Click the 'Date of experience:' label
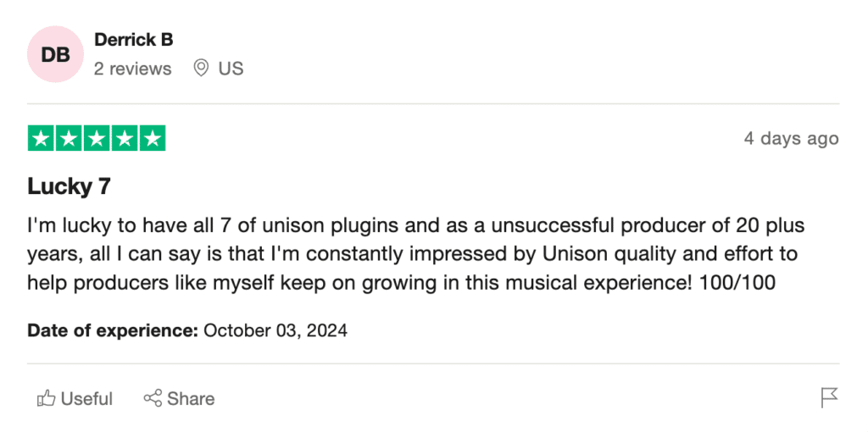The height and width of the screenshot is (432, 868). (113, 330)
